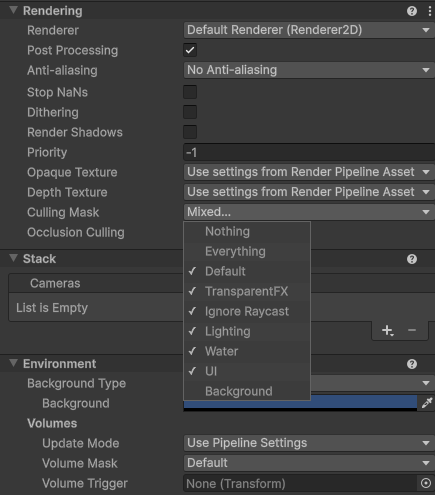Open help for the Stack section
Image resolution: width=435 pixels, height=495 pixels.
click(412, 259)
